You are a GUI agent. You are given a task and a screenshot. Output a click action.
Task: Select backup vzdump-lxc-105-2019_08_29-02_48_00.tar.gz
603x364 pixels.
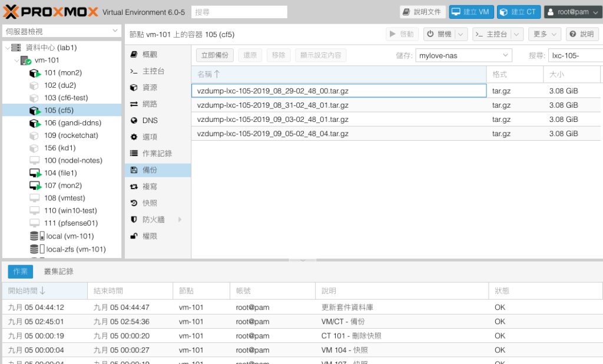(x=397, y=91)
